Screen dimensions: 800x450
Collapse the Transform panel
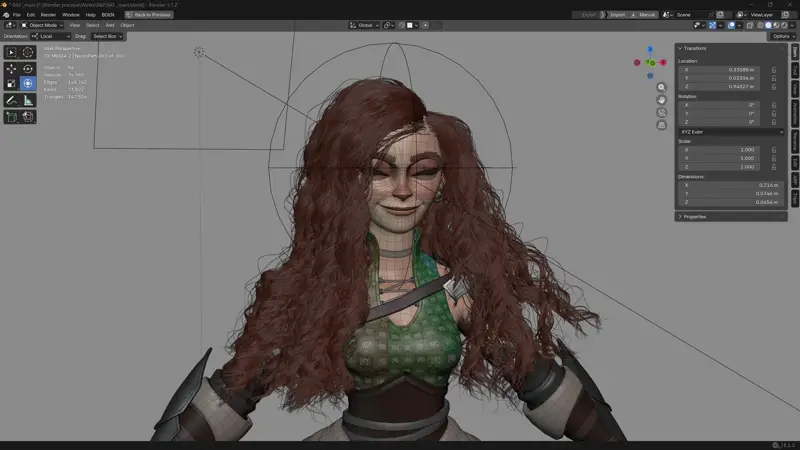point(693,48)
